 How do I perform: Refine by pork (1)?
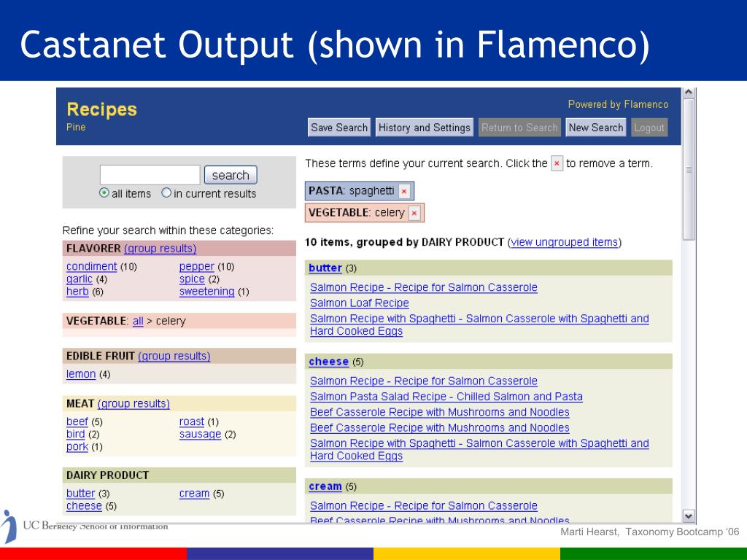[x=77, y=447]
